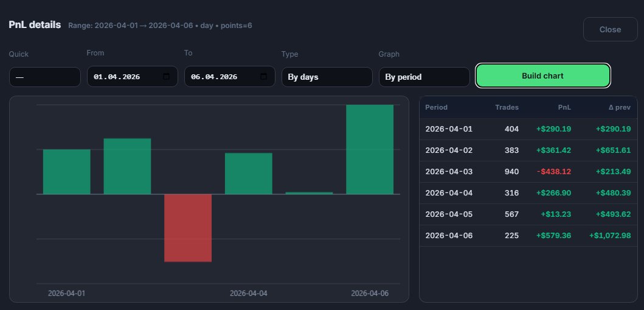The width and height of the screenshot is (644, 310).
Task: Click the Period column header
Action: [x=436, y=107]
